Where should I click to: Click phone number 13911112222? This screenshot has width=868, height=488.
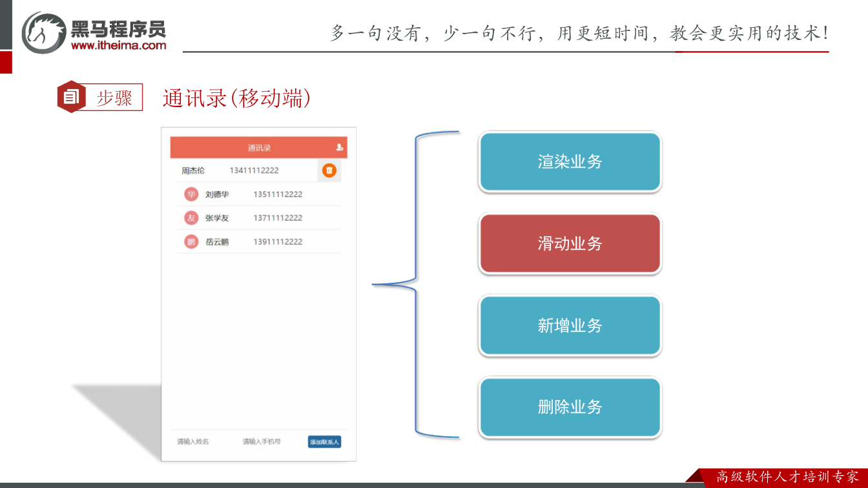coord(278,242)
